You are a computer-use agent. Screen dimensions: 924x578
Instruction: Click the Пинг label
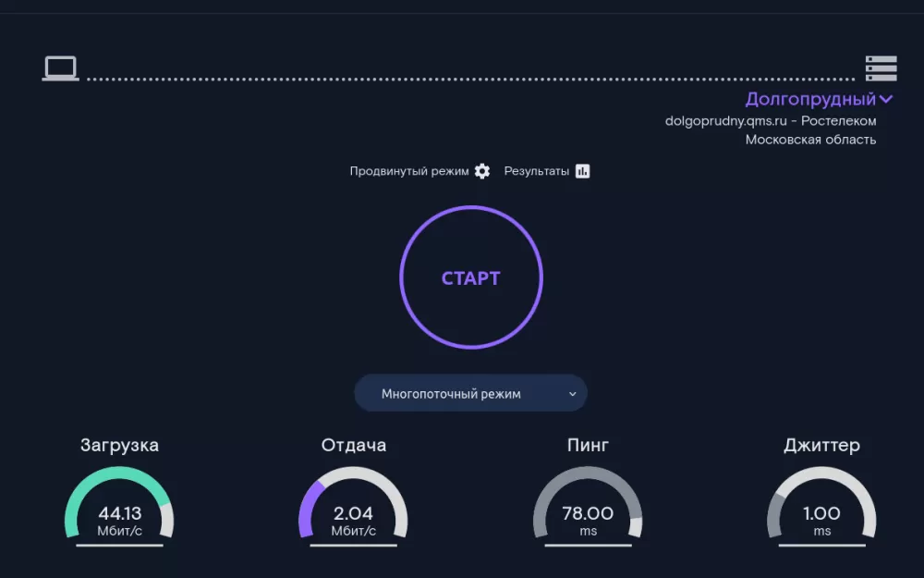coord(588,445)
